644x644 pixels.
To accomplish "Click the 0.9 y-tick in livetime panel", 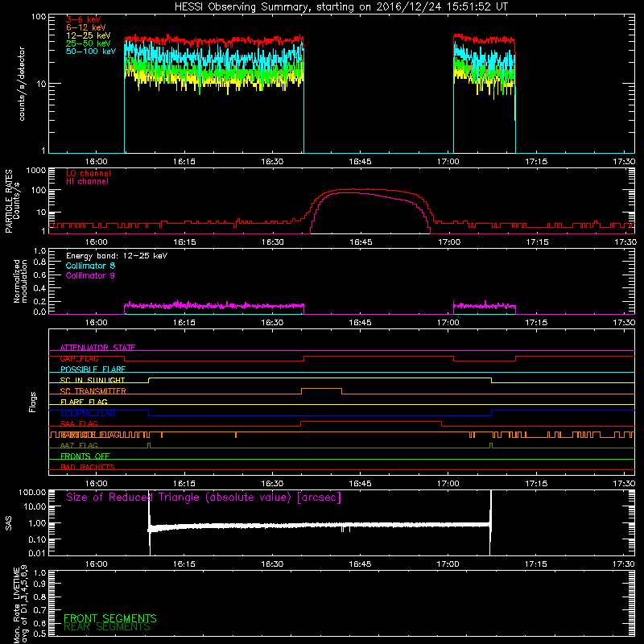I will [39, 584].
